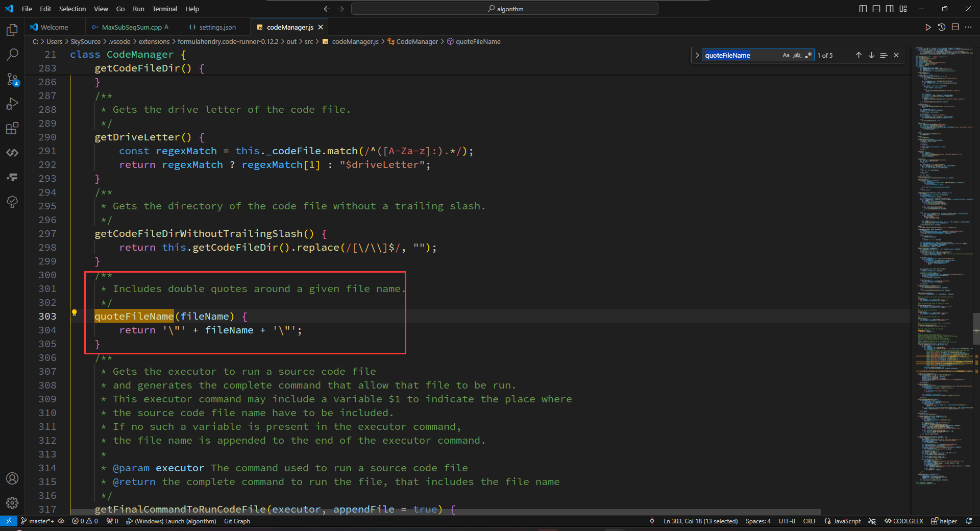The height and width of the screenshot is (531, 980).
Task: Open notifications bell in status bar
Action: 969,521
